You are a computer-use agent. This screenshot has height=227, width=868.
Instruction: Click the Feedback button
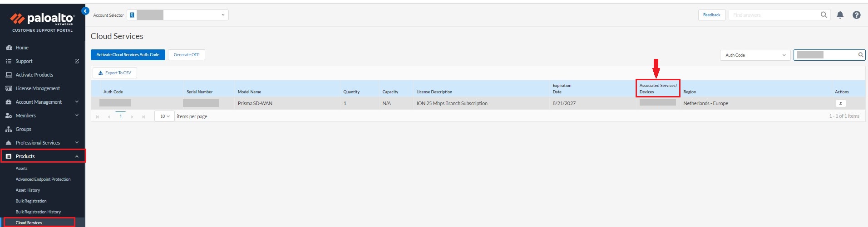point(712,15)
